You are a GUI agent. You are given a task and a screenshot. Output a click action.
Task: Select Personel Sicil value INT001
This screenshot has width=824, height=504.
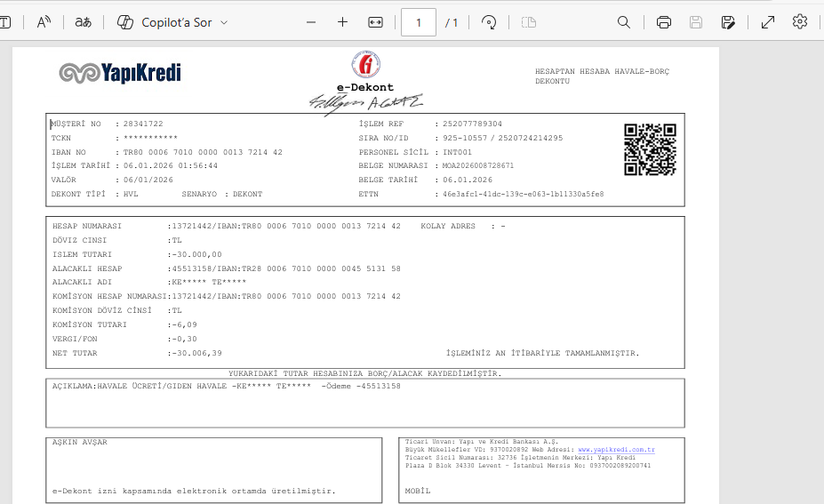coord(457,152)
